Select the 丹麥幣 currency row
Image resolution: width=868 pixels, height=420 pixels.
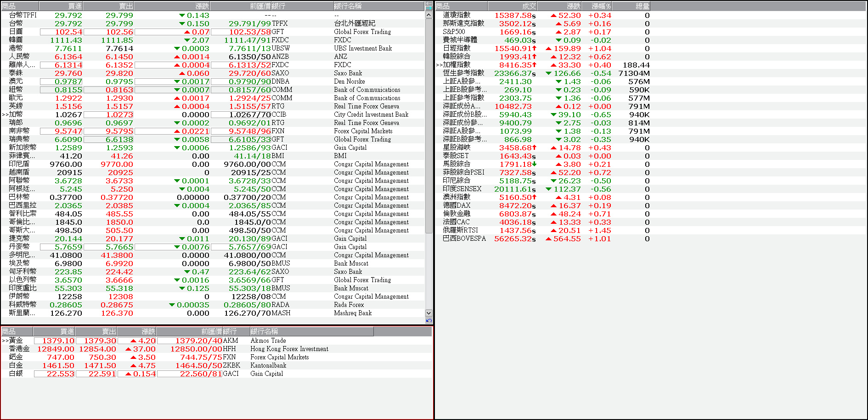coord(213,247)
